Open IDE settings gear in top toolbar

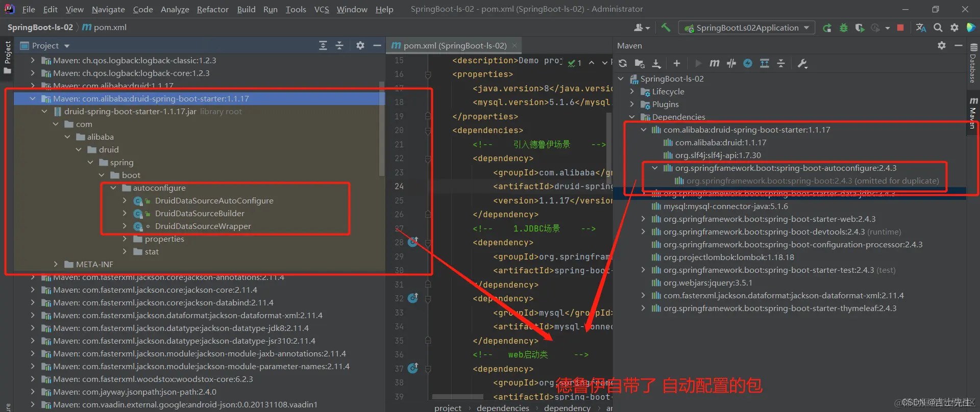click(x=954, y=28)
